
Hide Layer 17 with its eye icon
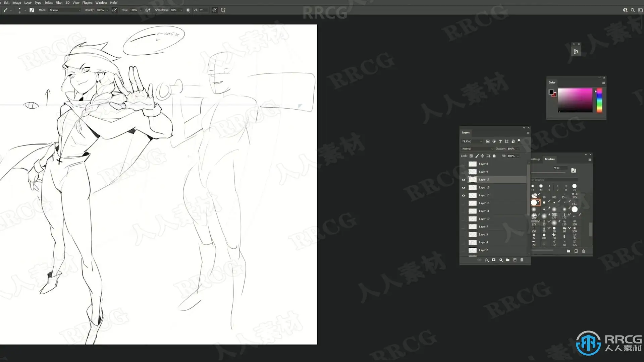click(464, 180)
